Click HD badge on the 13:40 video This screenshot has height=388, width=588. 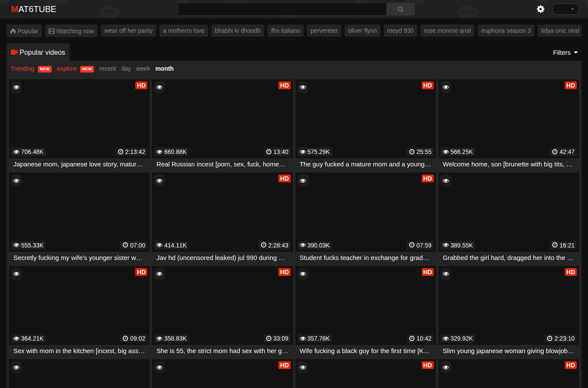(284, 85)
